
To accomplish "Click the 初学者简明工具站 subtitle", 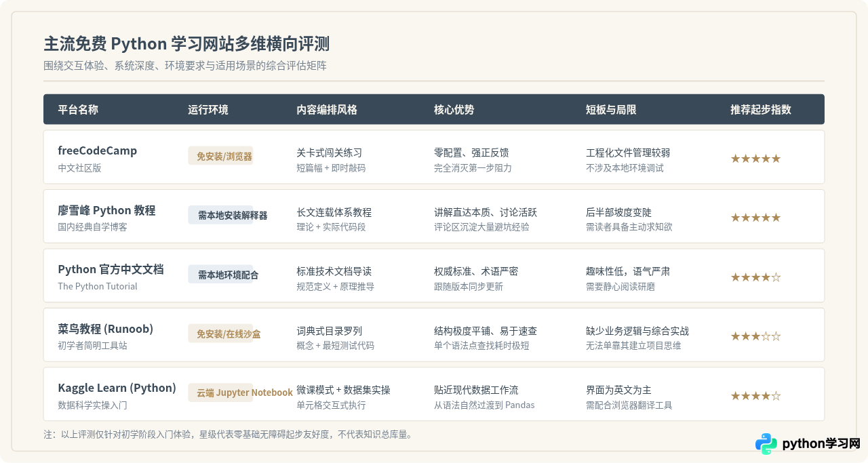I will pos(93,346).
